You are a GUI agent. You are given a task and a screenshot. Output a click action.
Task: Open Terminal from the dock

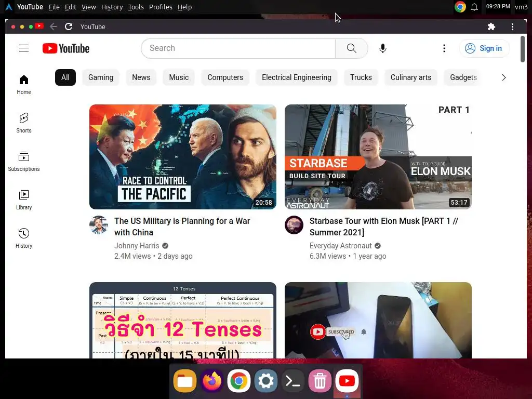[x=293, y=381]
